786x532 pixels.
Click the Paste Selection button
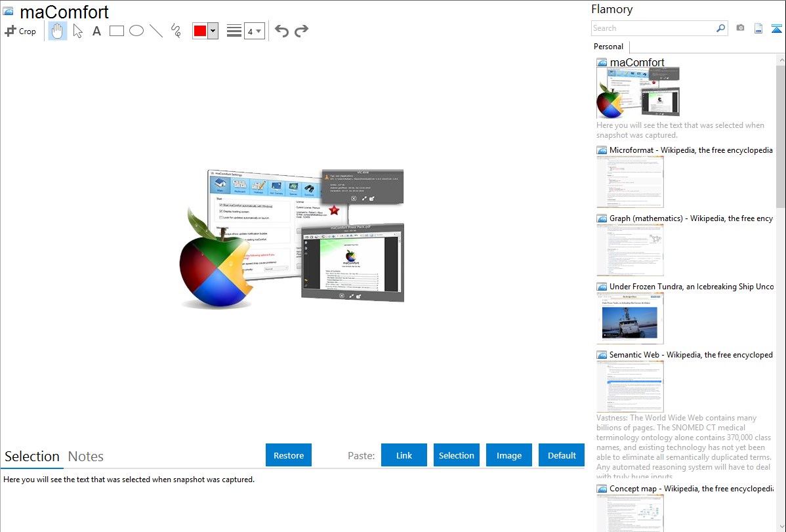(x=457, y=455)
